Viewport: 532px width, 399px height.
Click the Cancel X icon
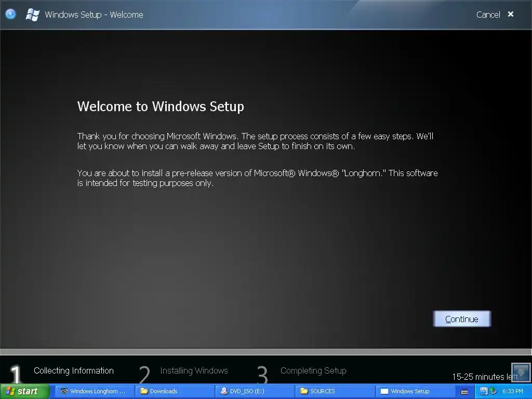point(511,14)
